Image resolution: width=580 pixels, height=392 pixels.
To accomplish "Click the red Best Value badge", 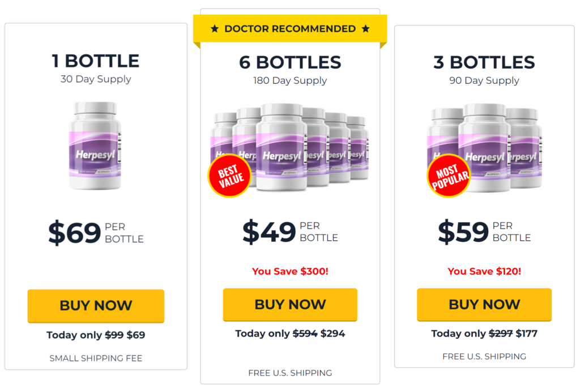I will (229, 176).
